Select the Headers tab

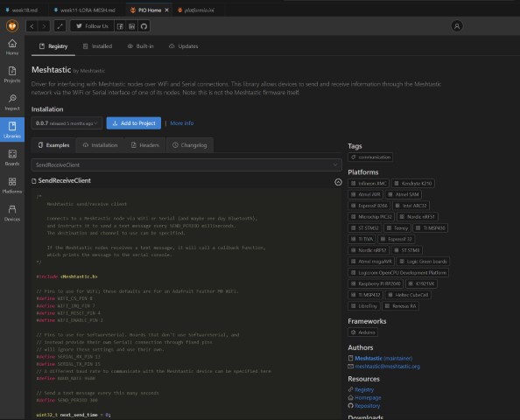point(145,145)
